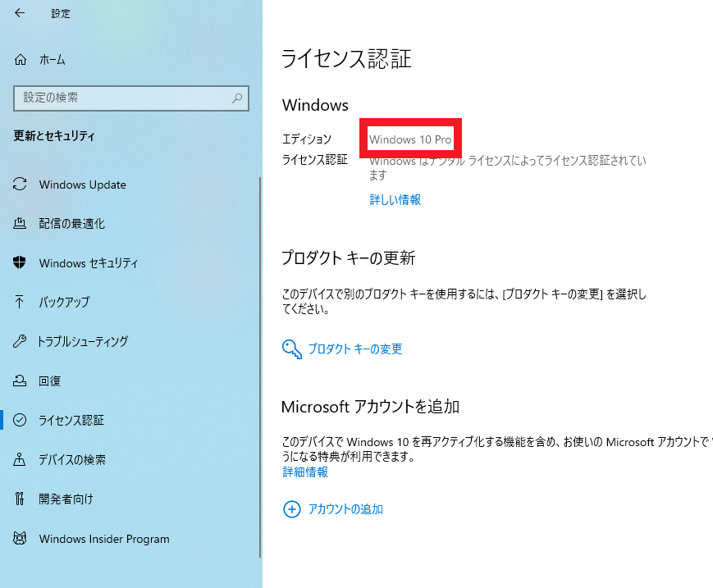Select Windows セキュリティ menu item
This screenshot has width=713, height=588.
point(89,263)
